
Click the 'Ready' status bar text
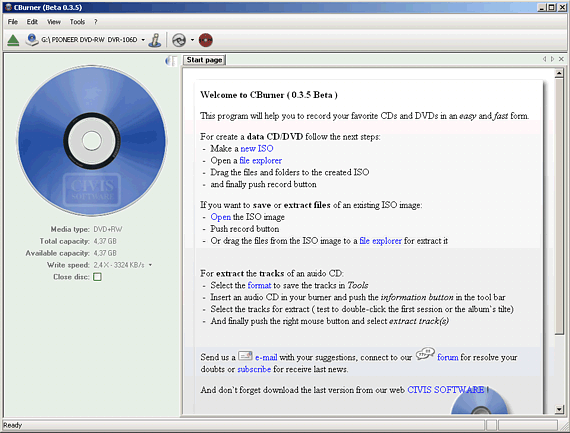pyautogui.click(x=13, y=425)
